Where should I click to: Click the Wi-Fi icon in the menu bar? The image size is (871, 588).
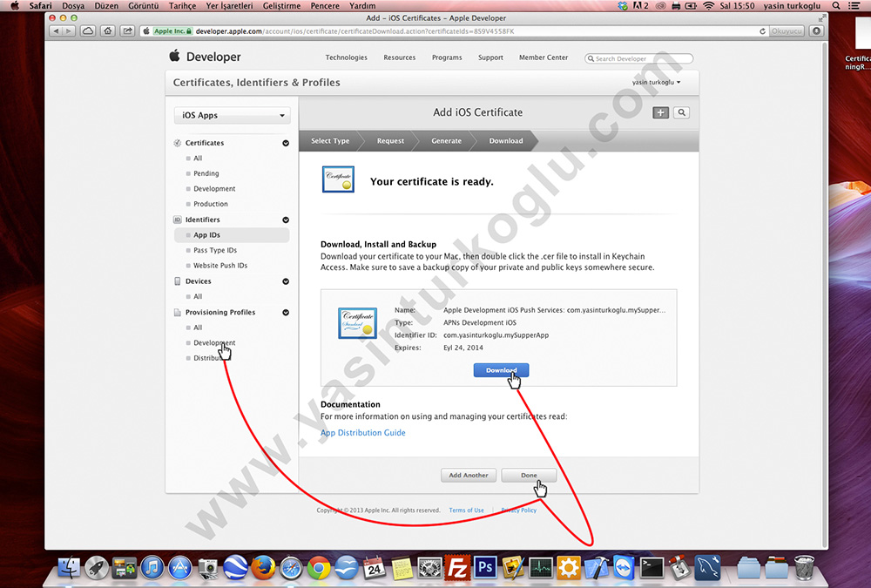(708, 5)
